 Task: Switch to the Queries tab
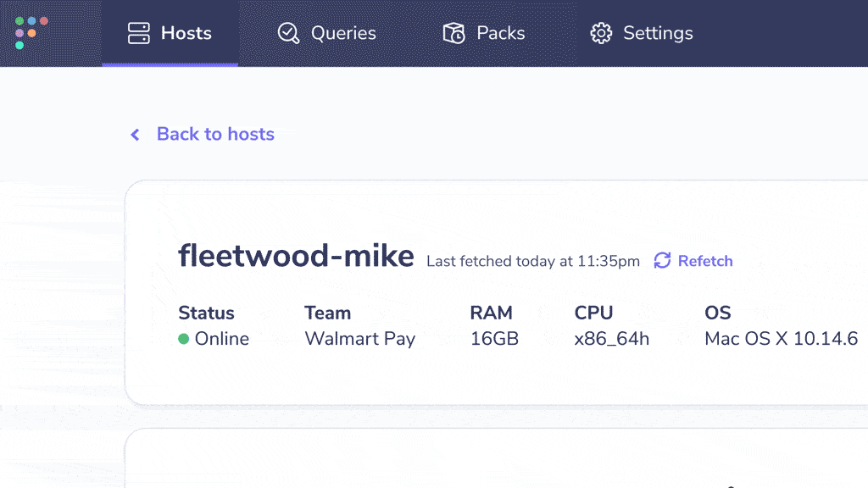[326, 33]
